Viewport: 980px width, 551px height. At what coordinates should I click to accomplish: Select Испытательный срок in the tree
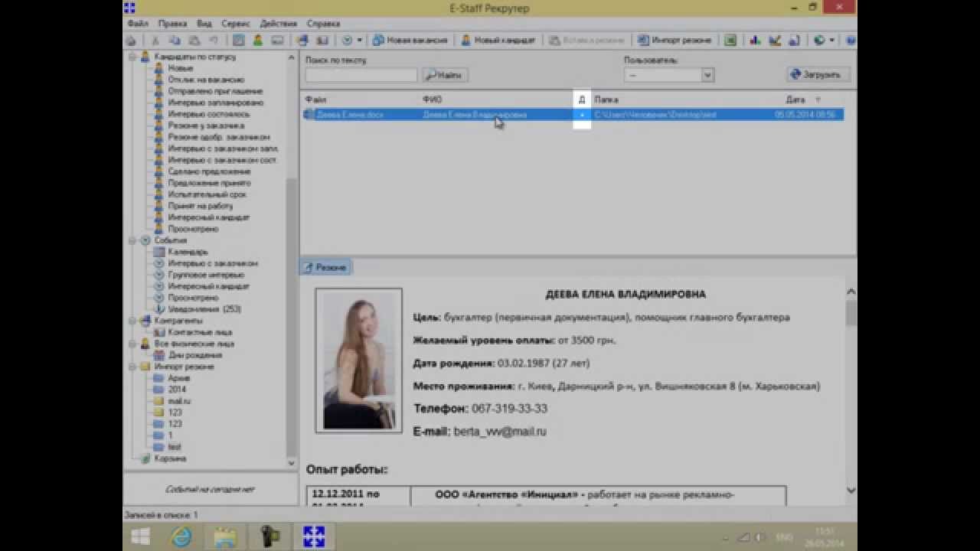[x=207, y=194]
